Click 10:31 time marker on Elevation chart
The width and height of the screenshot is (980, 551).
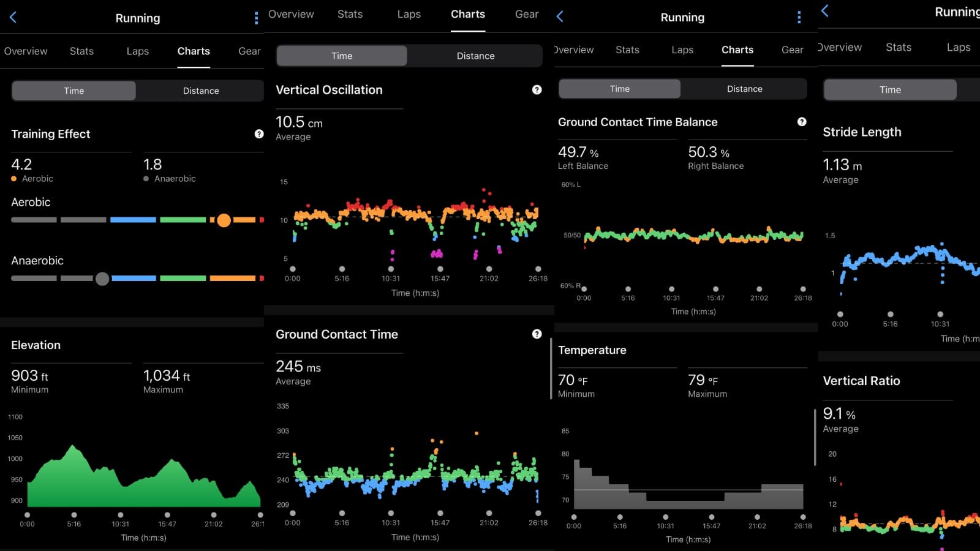click(120, 515)
